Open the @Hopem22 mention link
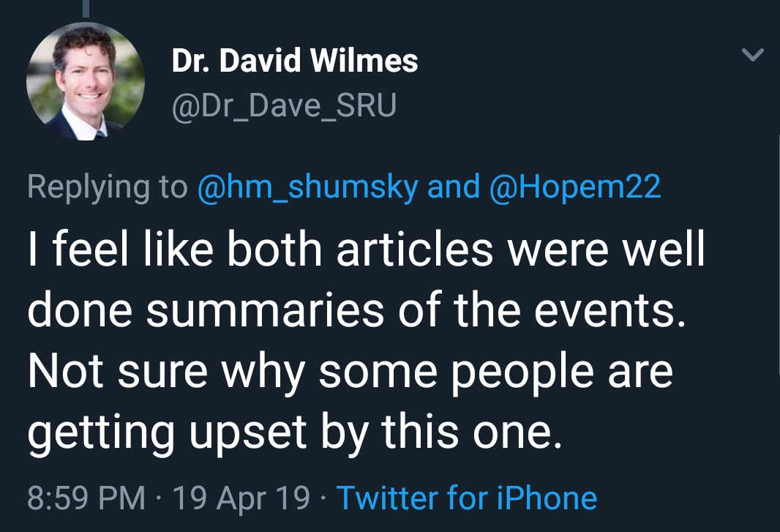780x532 pixels. click(575, 187)
